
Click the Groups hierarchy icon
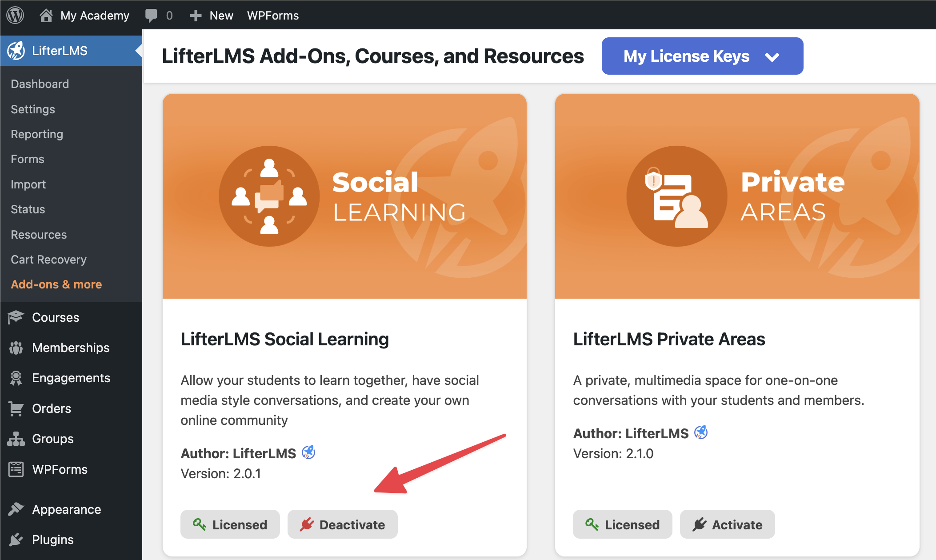pyautogui.click(x=16, y=439)
